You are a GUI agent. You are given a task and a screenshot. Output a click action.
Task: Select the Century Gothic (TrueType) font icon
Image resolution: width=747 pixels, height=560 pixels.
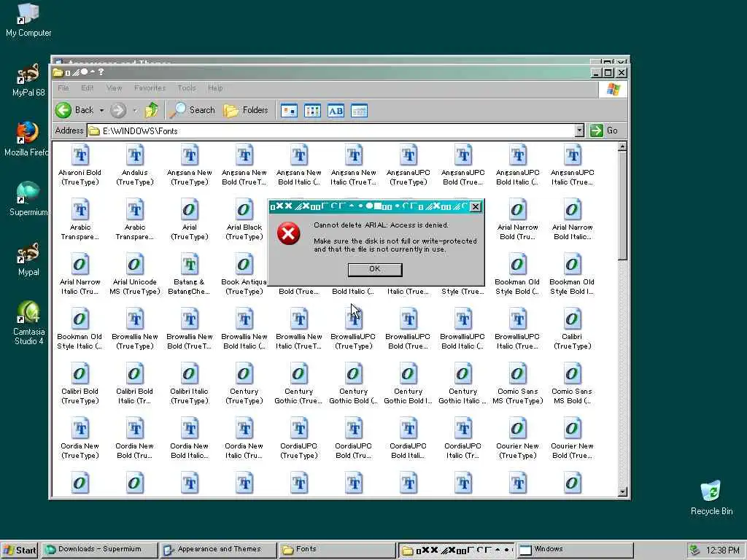tap(299, 384)
